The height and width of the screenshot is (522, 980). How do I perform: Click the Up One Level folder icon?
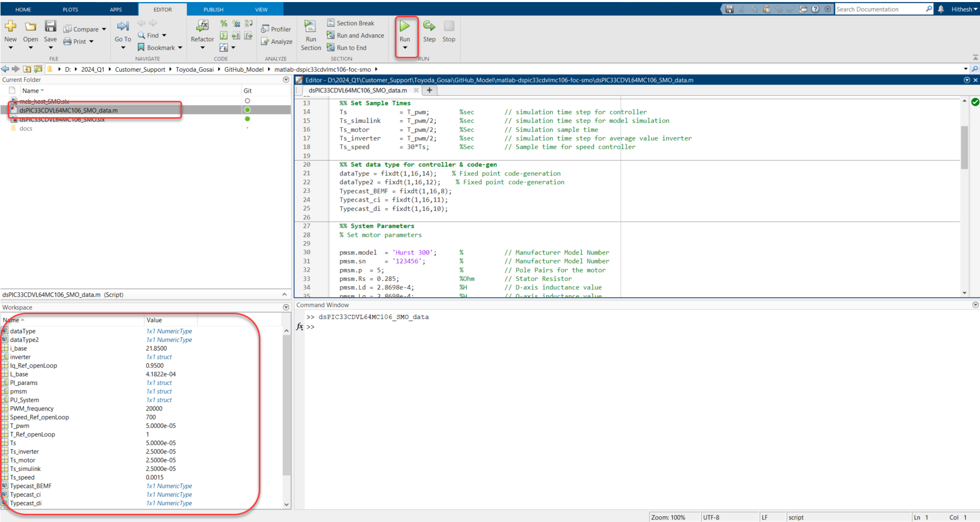tap(27, 69)
